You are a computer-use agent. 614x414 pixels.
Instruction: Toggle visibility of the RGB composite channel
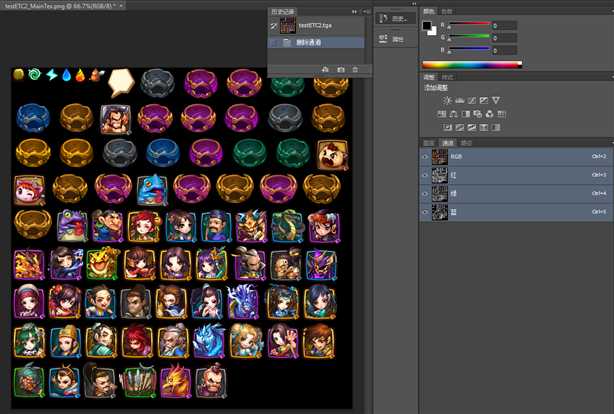[425, 157]
